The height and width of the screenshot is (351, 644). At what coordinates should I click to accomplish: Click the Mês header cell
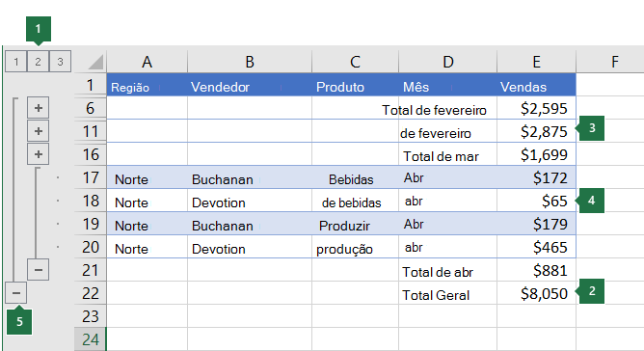coord(447,85)
